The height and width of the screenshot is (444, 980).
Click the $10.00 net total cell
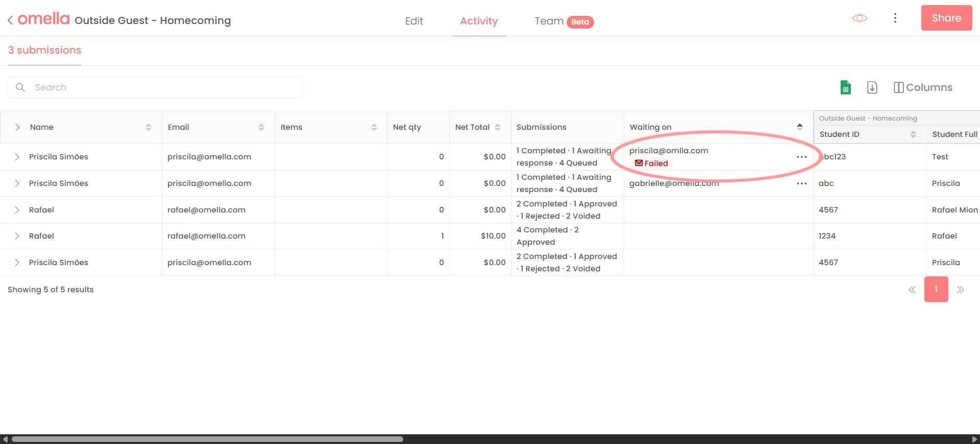[x=480, y=236]
